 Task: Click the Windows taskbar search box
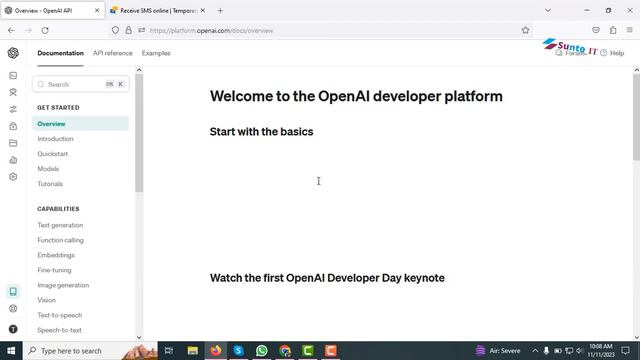click(90, 351)
